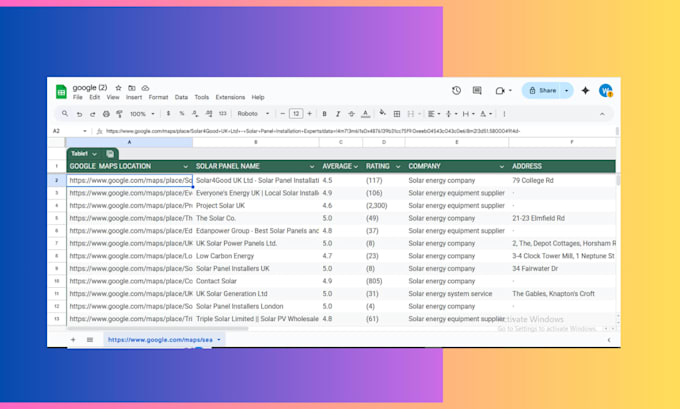The height and width of the screenshot is (409, 680).
Task: Open the table view icon beside Table1
Action: 110,154
